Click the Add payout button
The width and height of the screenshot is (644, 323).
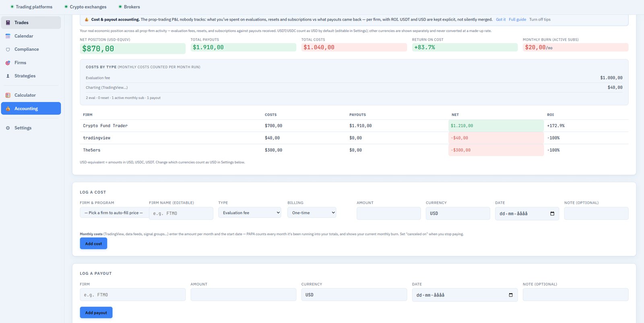pyautogui.click(x=96, y=313)
